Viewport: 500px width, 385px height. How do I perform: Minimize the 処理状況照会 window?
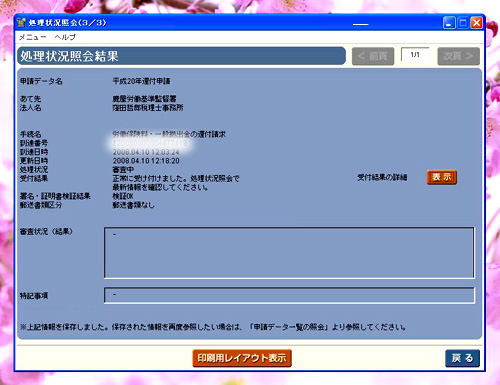[x=449, y=23]
